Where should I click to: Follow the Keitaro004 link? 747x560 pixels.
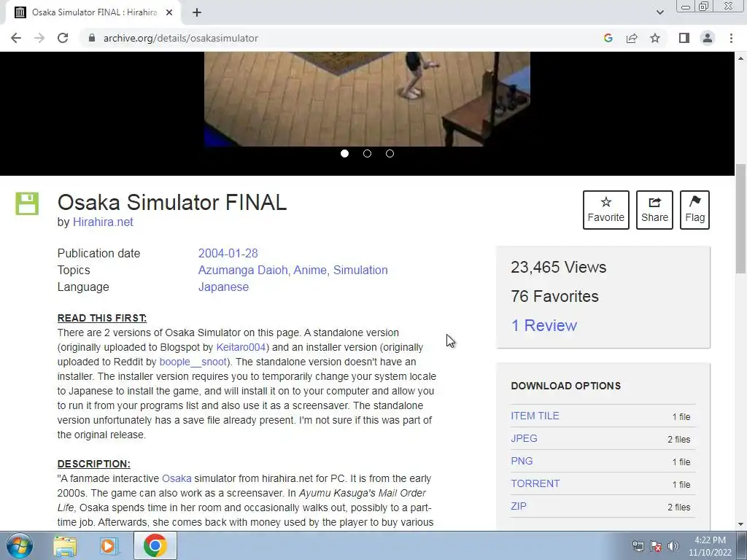click(x=241, y=347)
